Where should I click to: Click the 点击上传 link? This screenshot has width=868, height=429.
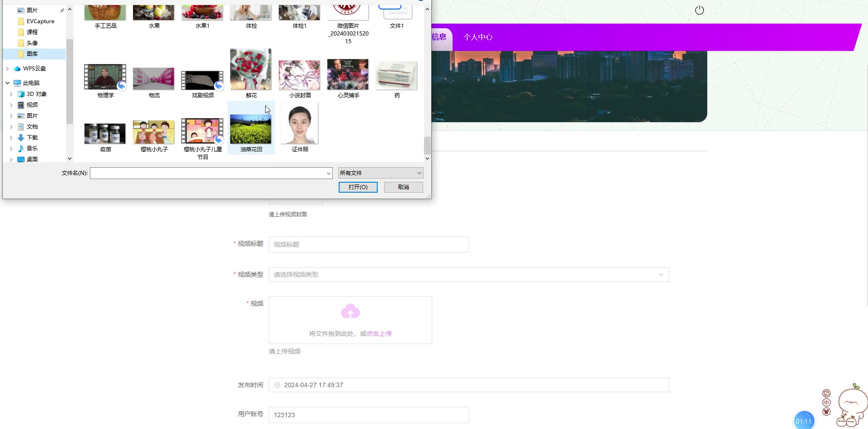[x=379, y=334]
